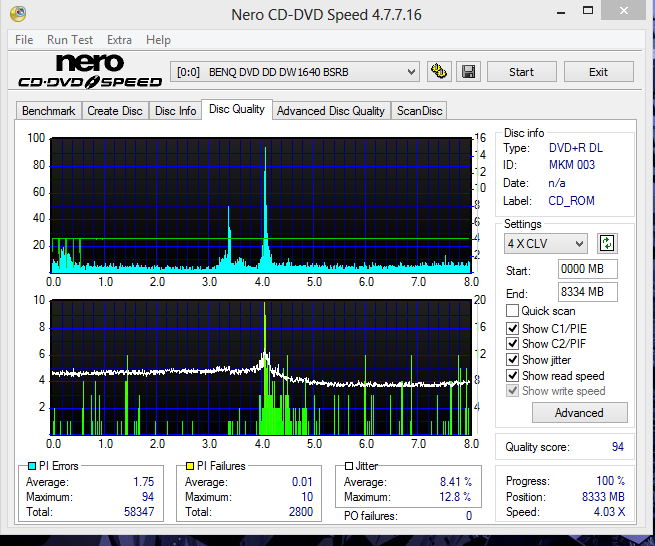Screen dimensions: 655x546
Task: Click the greyed-out Show write speed checkbox
Action: click(x=513, y=391)
